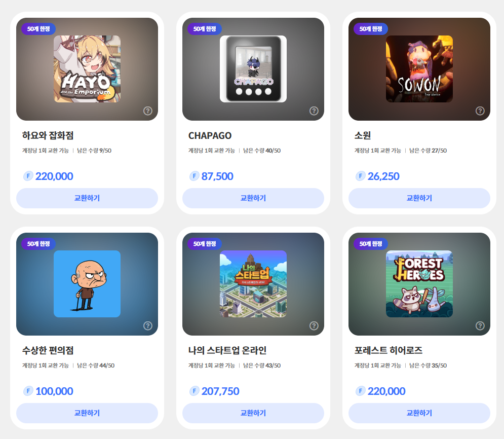Open HAYO and the Emporium thumbnail
Image resolution: width=504 pixels, height=439 pixels.
click(87, 69)
